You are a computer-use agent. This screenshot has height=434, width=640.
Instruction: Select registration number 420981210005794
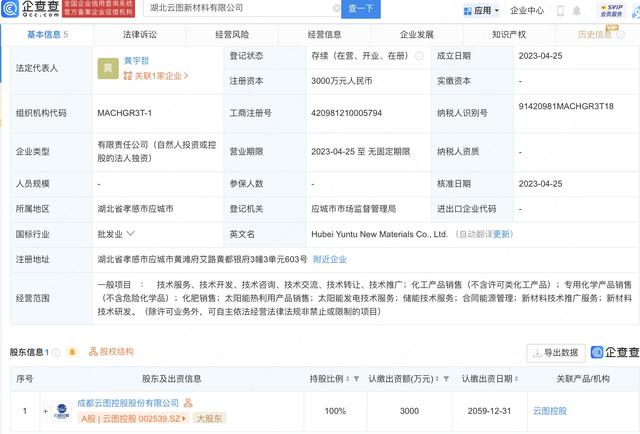[x=346, y=113]
